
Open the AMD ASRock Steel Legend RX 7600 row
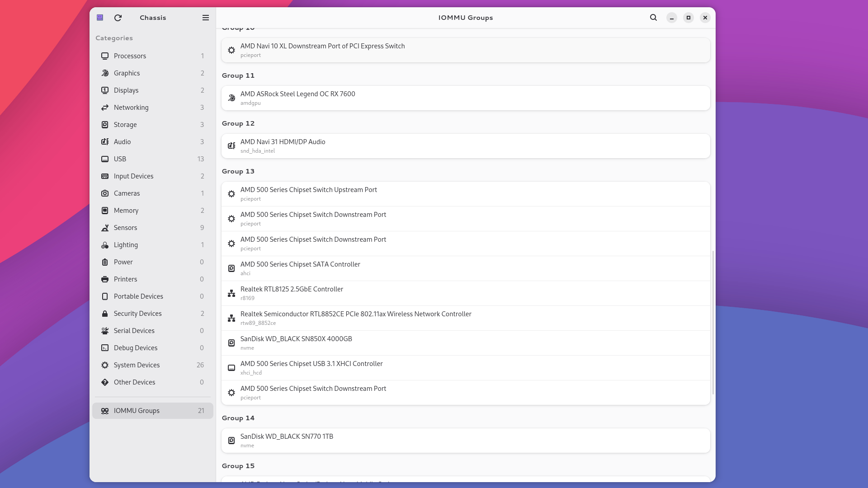coord(466,98)
